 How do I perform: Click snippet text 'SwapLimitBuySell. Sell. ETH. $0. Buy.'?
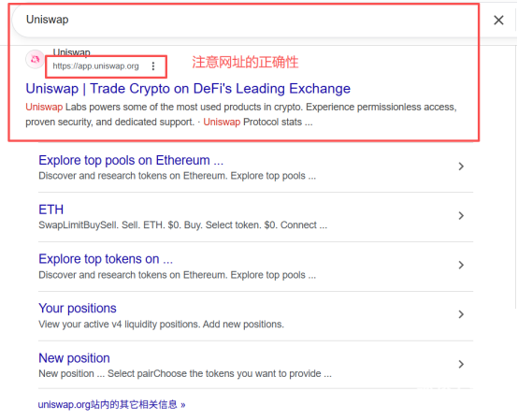click(x=121, y=225)
